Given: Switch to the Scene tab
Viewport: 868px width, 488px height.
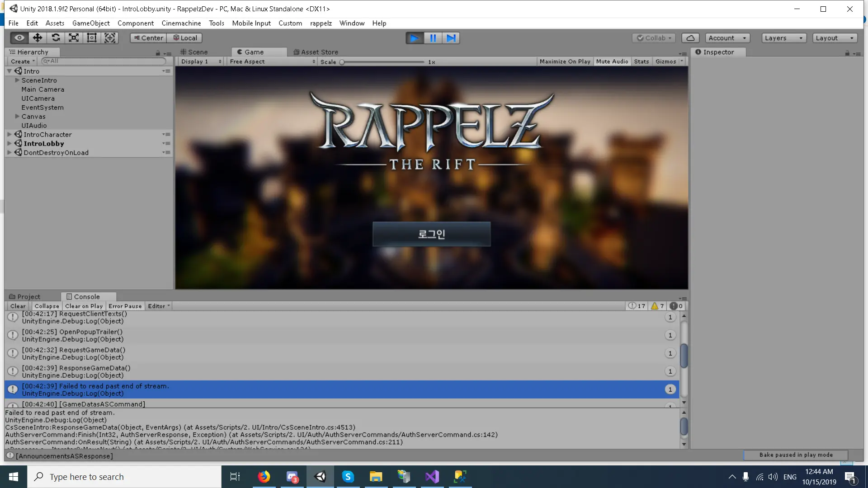Looking at the screenshot, I should click(x=194, y=52).
